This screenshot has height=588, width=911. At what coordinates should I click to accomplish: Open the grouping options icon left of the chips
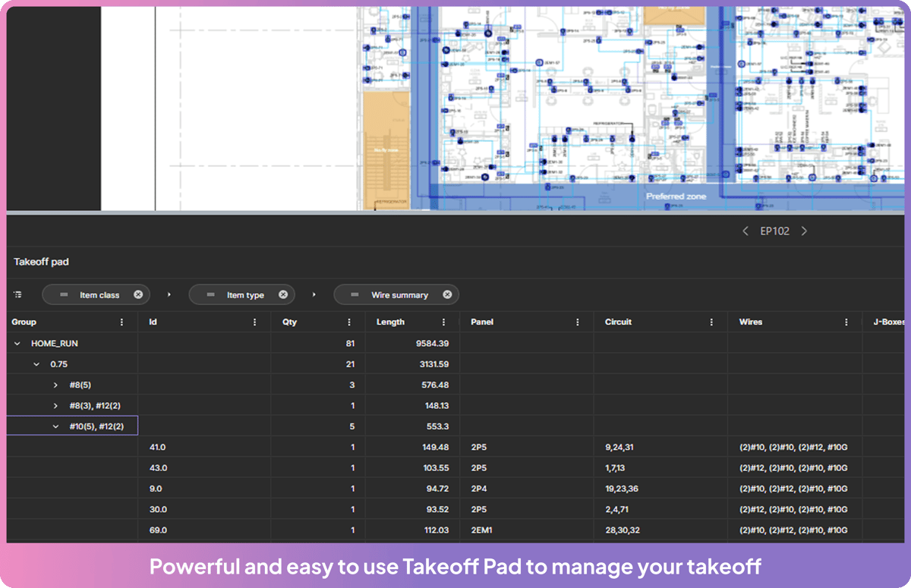18,294
